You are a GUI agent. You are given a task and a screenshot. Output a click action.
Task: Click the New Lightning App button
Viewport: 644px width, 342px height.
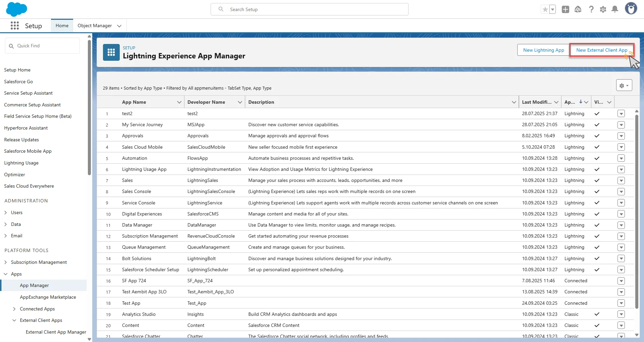pyautogui.click(x=543, y=50)
